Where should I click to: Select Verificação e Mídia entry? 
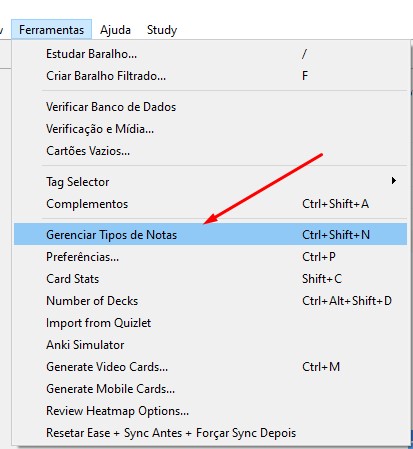210,129
